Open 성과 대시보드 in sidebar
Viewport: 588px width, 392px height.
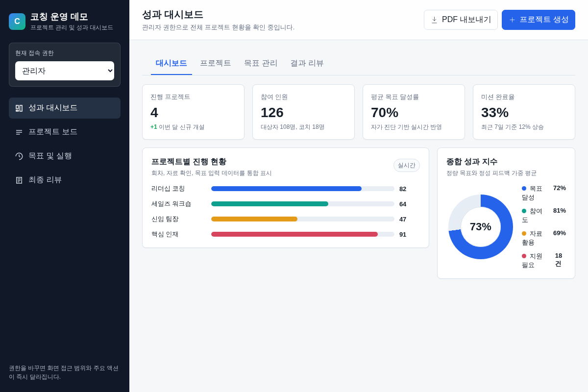[65, 108]
